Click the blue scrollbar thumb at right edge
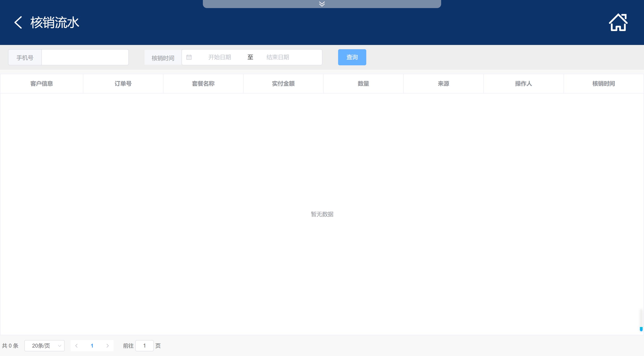Screen dimensions: 644x356 pos(641,329)
